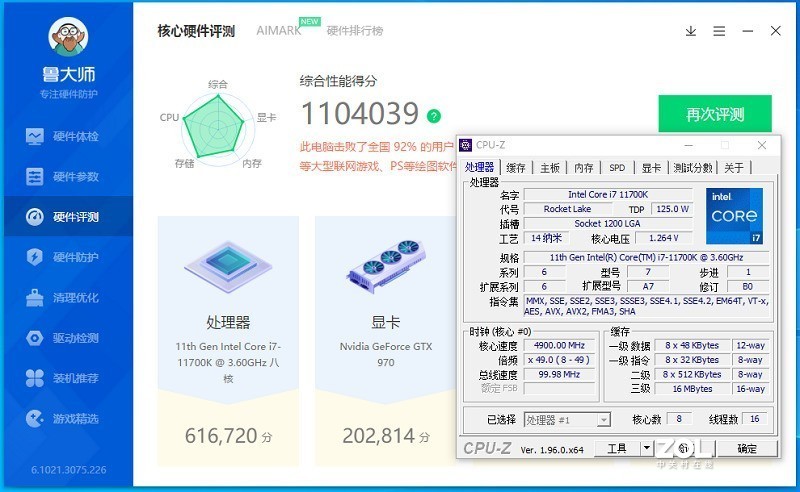Switch to the 硬件排行榜 tab
800x492 pixels.
tap(355, 31)
